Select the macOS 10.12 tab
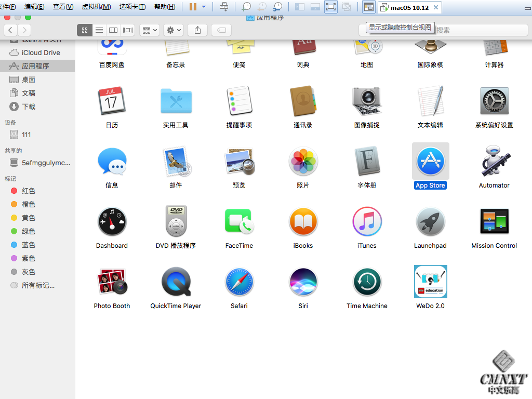 [x=410, y=7]
